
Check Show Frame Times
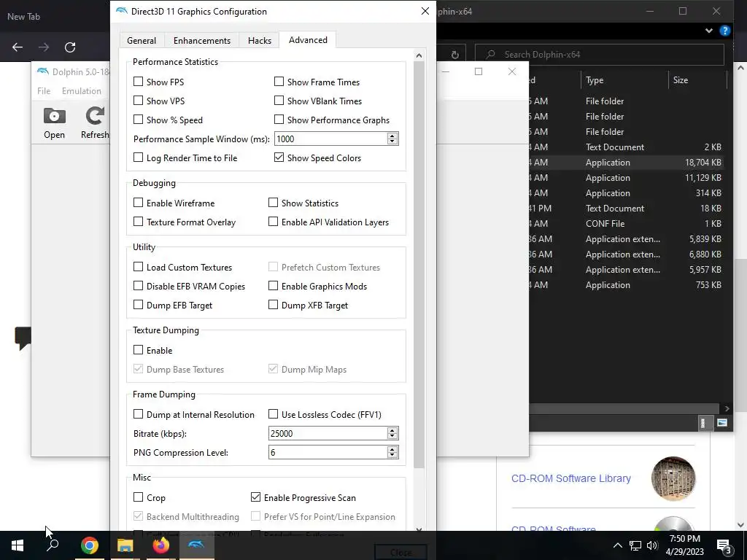point(279,82)
